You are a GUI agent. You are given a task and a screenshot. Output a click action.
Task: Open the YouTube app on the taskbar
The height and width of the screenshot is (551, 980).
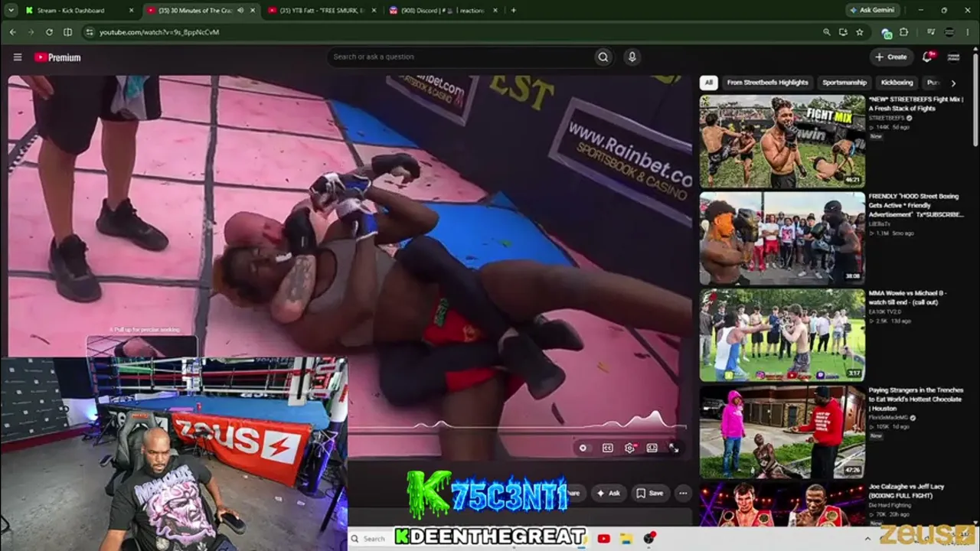click(603, 539)
